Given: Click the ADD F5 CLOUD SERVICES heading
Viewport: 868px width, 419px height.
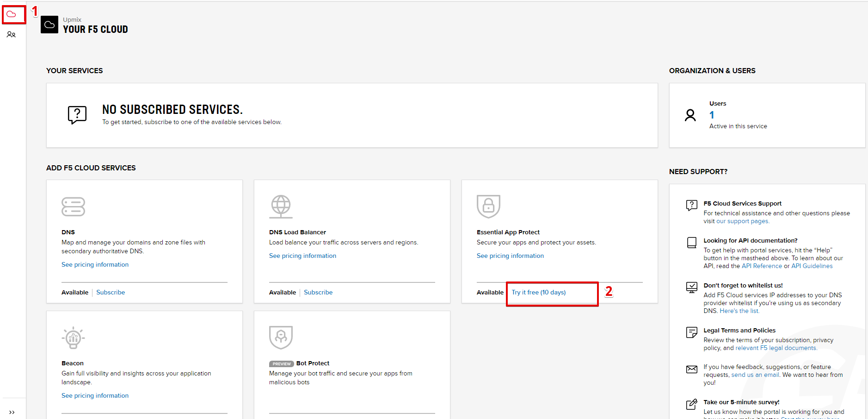Looking at the screenshot, I should coord(91,168).
